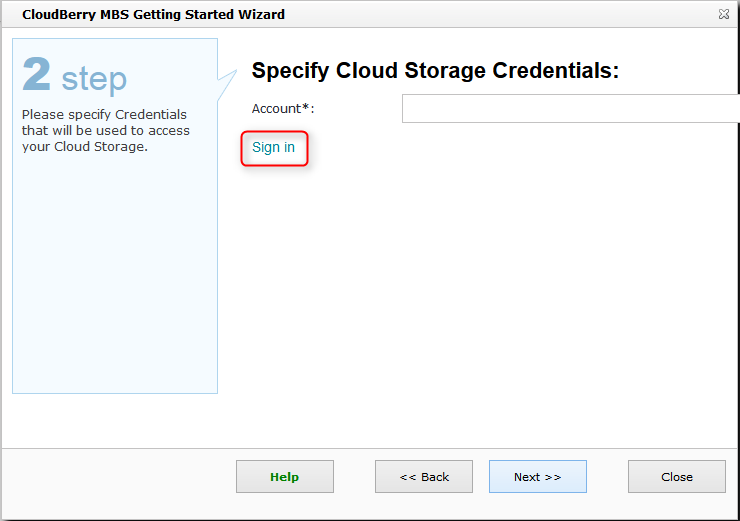
Task: Click the Account* field label
Action: pyautogui.click(x=282, y=108)
